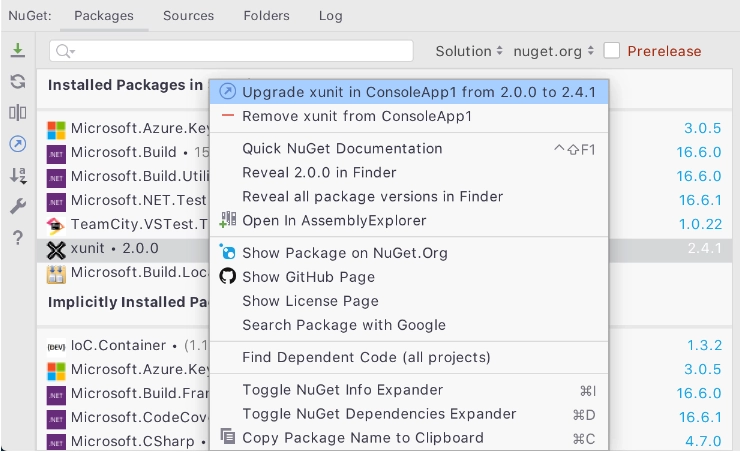
Task: Select Copy Package Name to Clipboard
Action: pos(409,438)
